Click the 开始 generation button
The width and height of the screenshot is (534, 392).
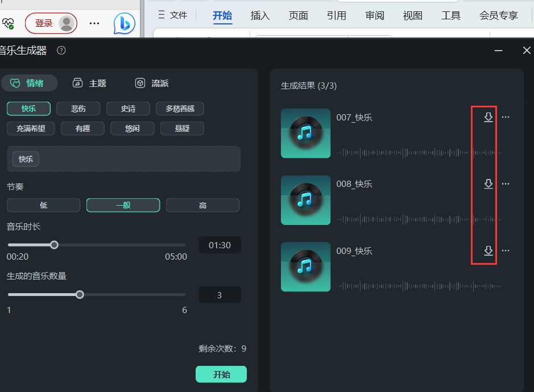coord(221,374)
